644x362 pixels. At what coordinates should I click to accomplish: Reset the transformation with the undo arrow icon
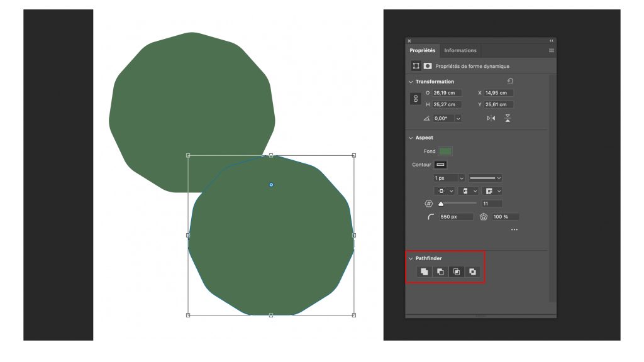[510, 81]
